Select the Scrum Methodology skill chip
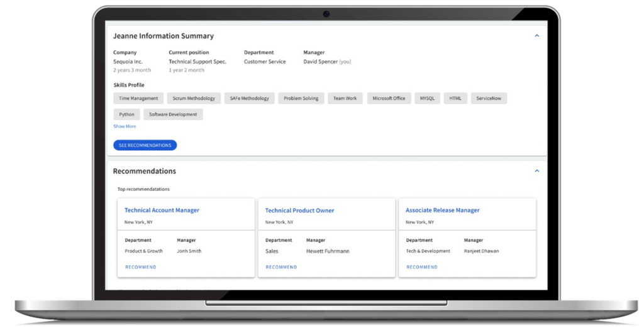The height and width of the screenshot is (333, 644). tap(194, 99)
